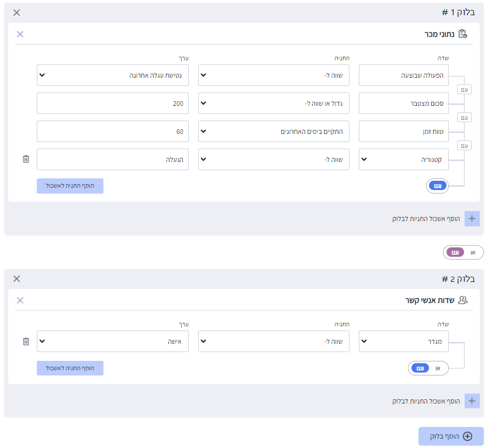Open the התקיים בימים האחרונים condition dropdown

(x=274, y=131)
